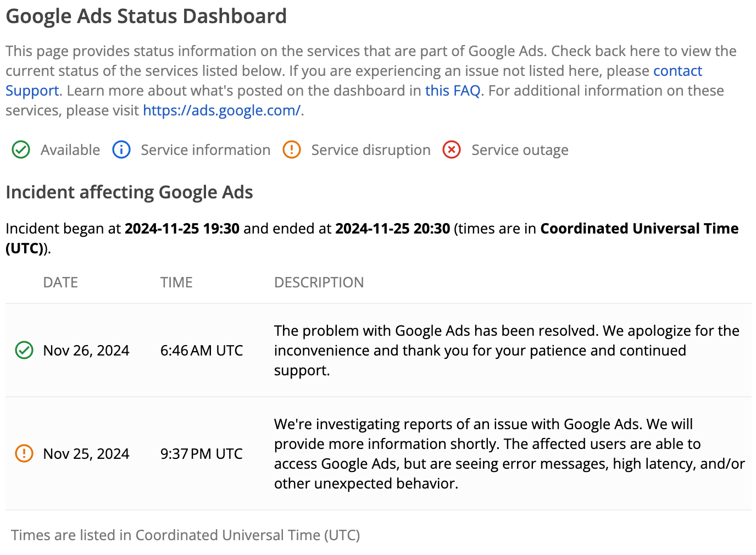
Task: Click the blue Service information icon
Action: 121,149
